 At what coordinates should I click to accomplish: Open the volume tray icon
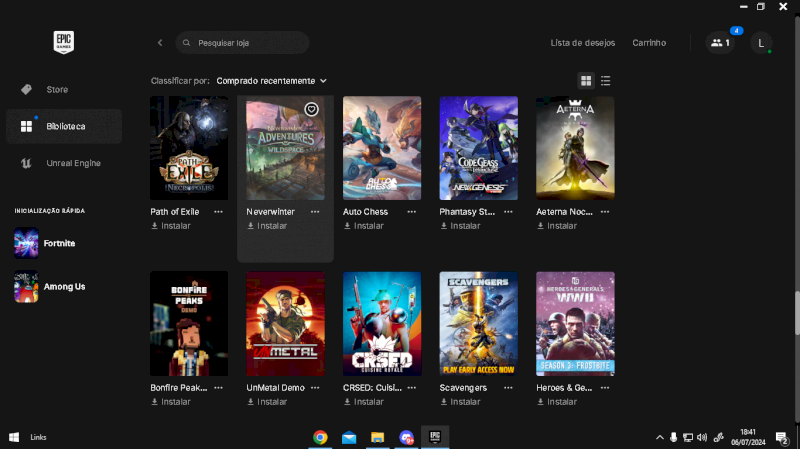click(702, 437)
